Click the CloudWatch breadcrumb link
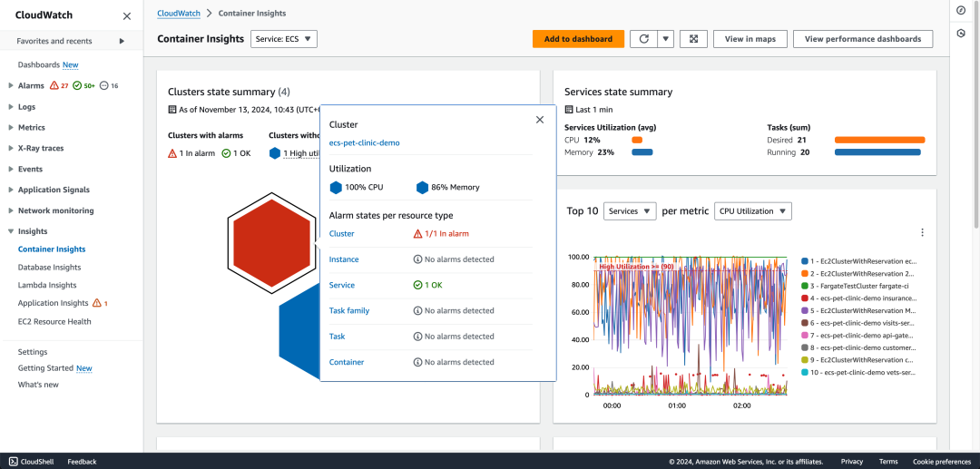The image size is (980, 469). [178, 13]
